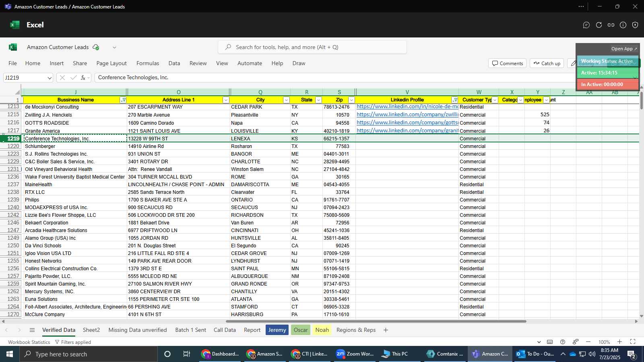This screenshot has height=362, width=644.
Task: Click the formula bar text field
Action: tap(334, 78)
